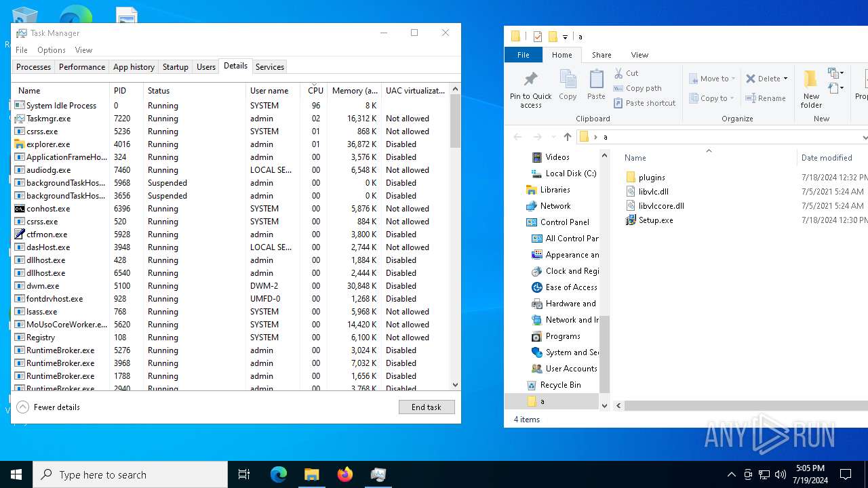
Task: Open Task Manager Options menu
Action: point(52,50)
